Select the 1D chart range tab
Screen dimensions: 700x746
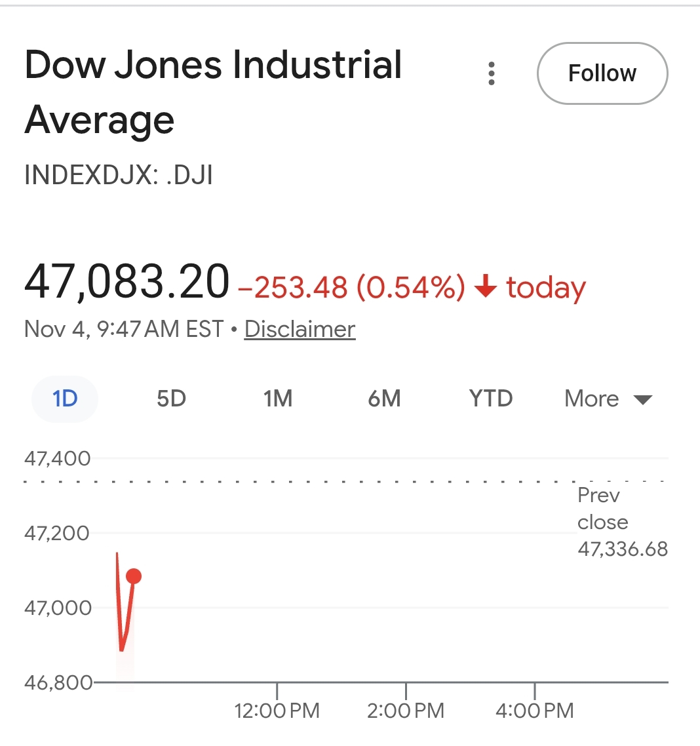(65, 399)
